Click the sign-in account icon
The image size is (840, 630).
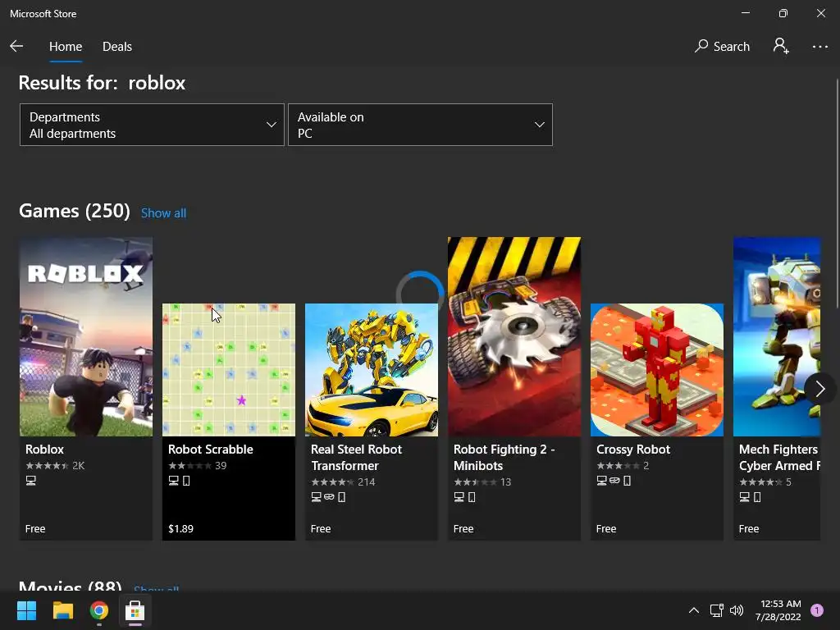point(781,46)
